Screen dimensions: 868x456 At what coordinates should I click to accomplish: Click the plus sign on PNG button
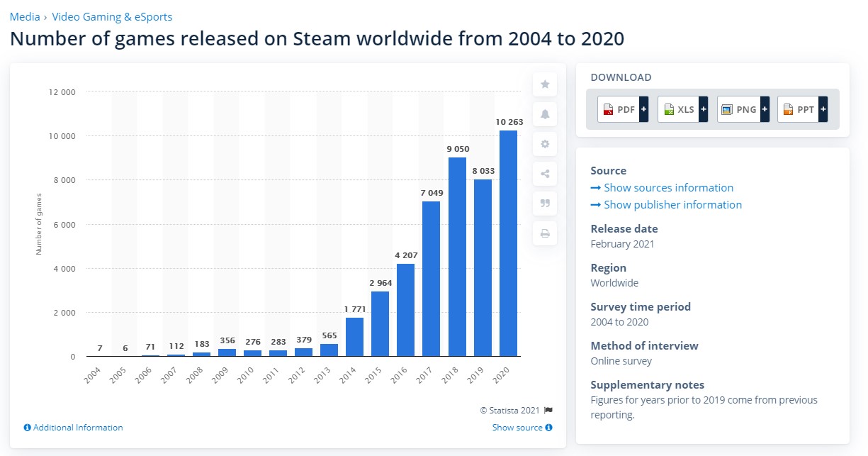pyautogui.click(x=764, y=109)
